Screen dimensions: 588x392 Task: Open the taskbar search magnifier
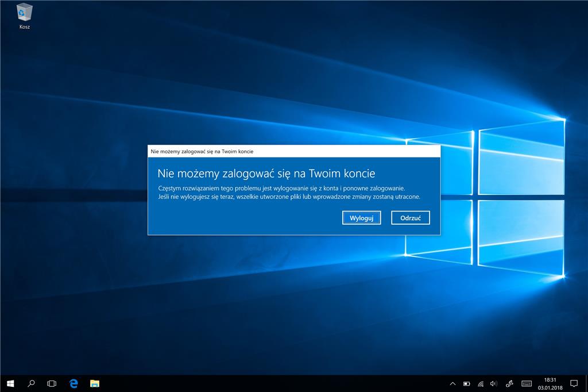click(x=31, y=383)
